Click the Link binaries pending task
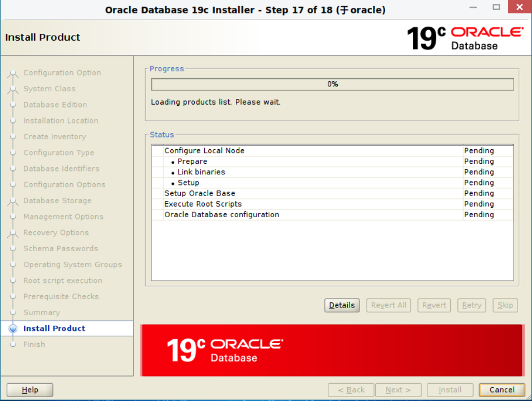 [201, 172]
